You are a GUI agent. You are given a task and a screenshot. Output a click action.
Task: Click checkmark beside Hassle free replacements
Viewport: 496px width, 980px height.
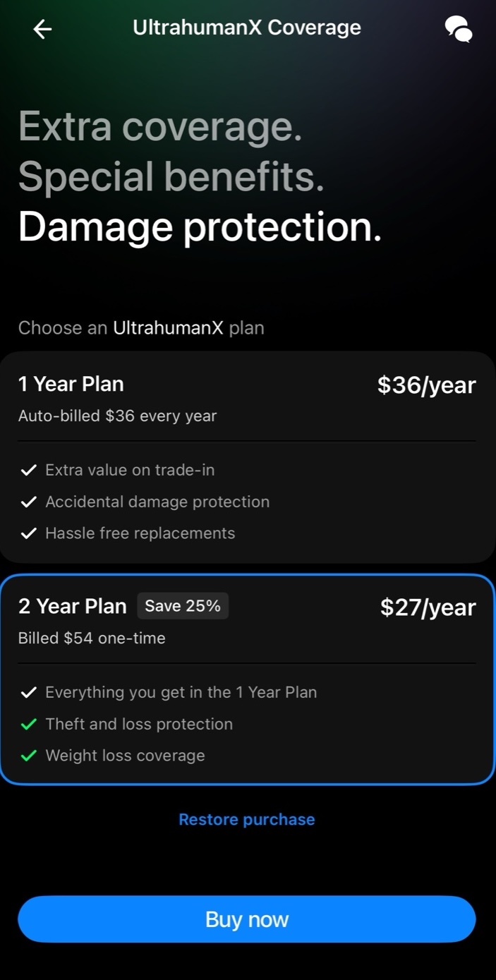(28, 533)
